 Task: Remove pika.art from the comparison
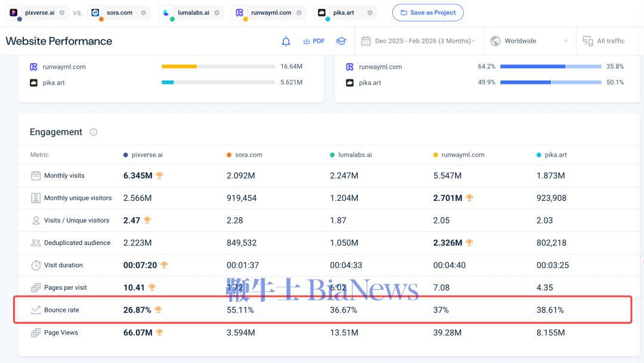pyautogui.click(x=370, y=13)
